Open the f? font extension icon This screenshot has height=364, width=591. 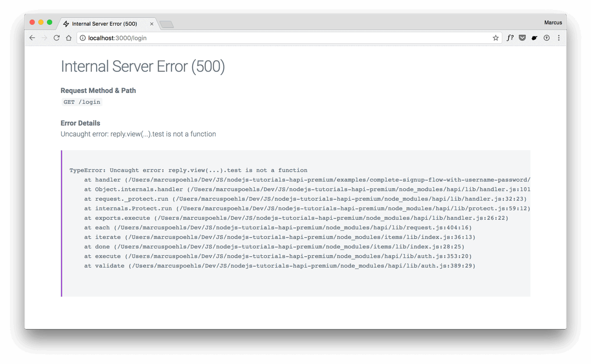click(x=510, y=38)
